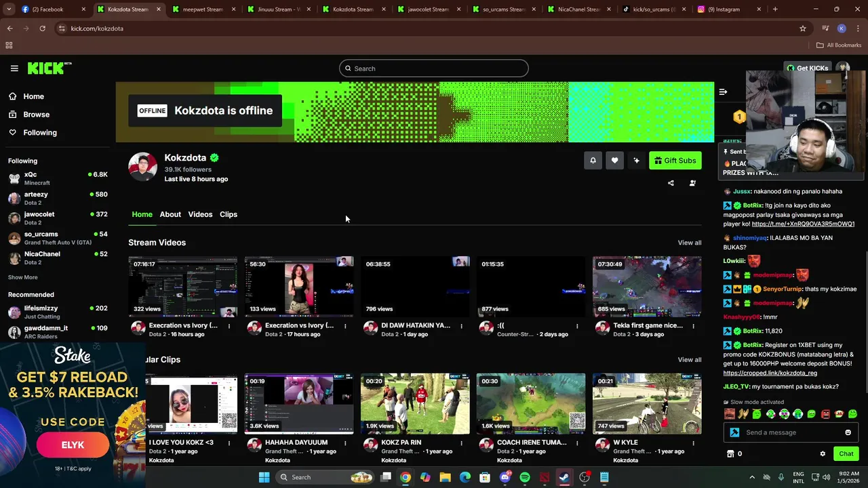Open the emote picker in chat box
The image size is (868, 488).
[848, 432]
